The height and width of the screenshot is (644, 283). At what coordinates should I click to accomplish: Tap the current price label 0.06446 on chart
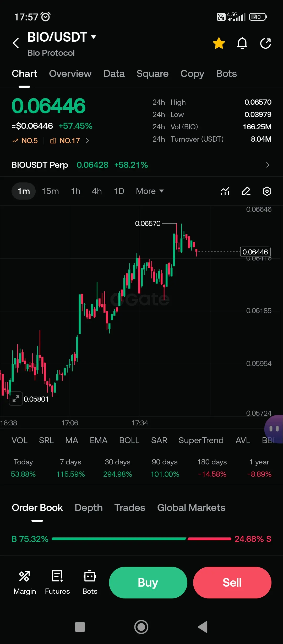point(255,252)
